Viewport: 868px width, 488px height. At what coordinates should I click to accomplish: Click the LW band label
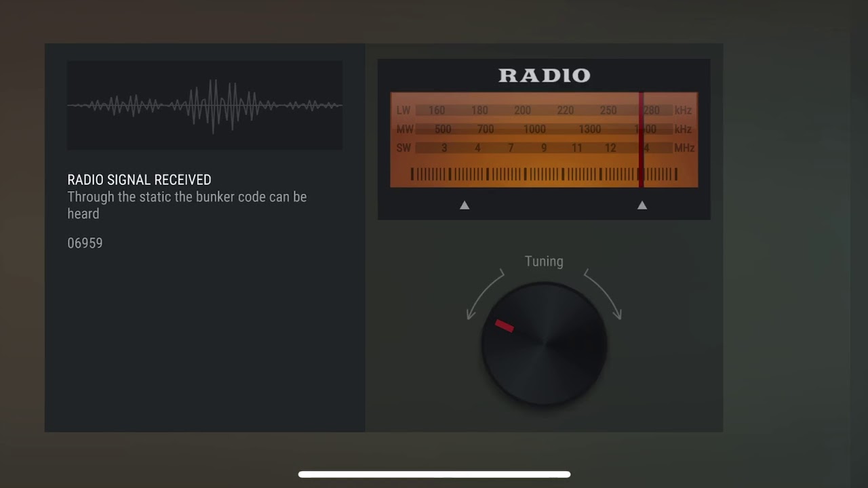click(x=403, y=110)
